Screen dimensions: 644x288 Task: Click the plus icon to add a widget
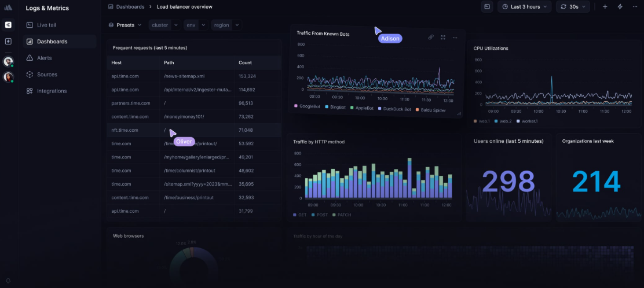pyautogui.click(x=605, y=7)
